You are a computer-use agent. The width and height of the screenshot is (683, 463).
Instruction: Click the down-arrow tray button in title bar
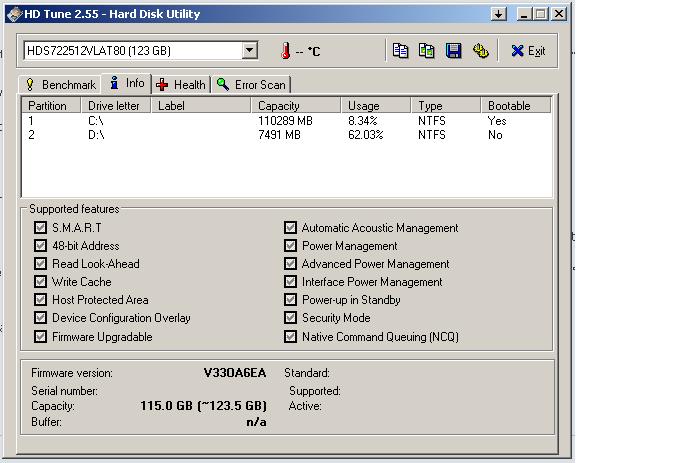[x=499, y=14]
